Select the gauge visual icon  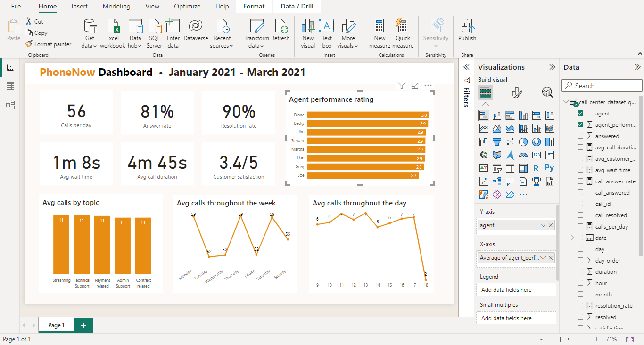(523, 155)
